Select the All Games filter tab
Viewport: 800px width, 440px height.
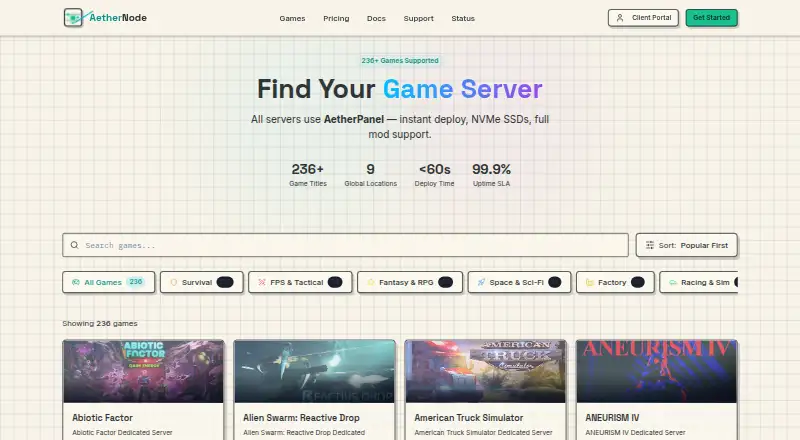click(x=108, y=282)
